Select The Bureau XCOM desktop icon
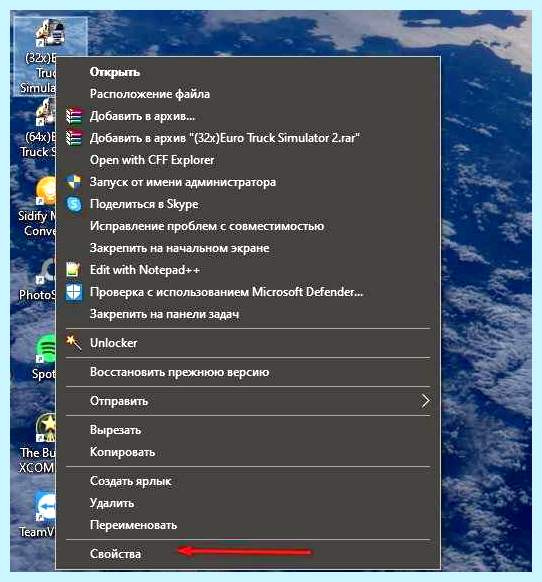The image size is (542, 582). pos(38,443)
